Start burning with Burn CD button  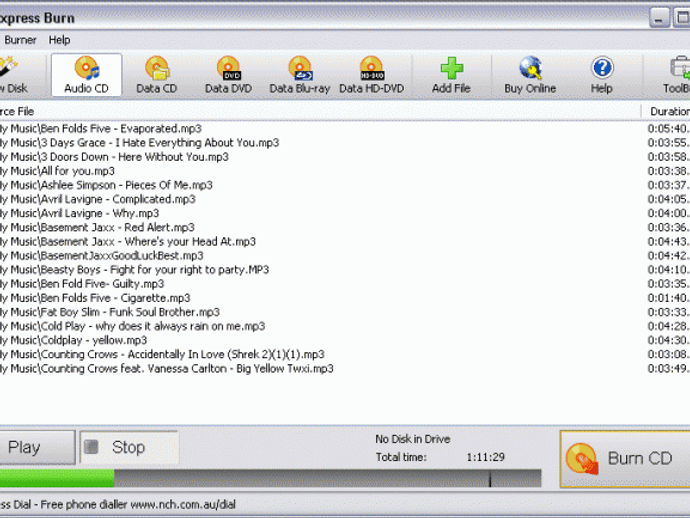[625, 459]
